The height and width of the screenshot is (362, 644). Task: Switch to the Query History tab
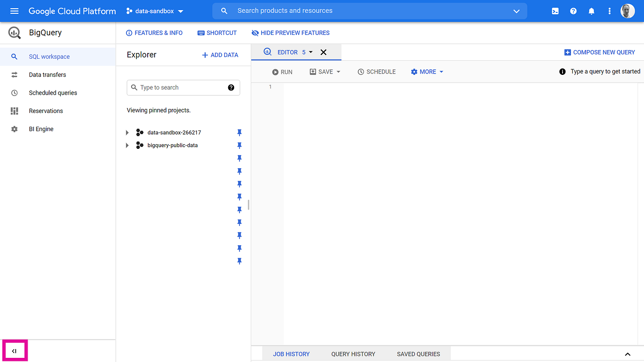tap(353, 354)
